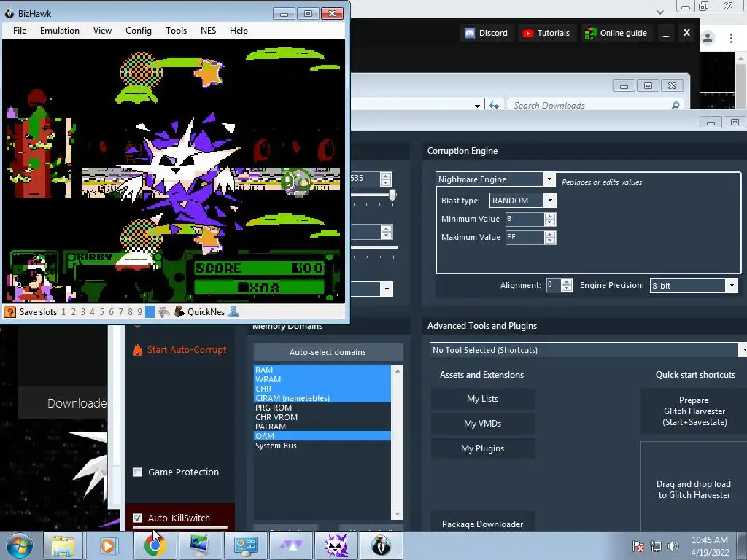Open the Online guide link

click(616, 33)
